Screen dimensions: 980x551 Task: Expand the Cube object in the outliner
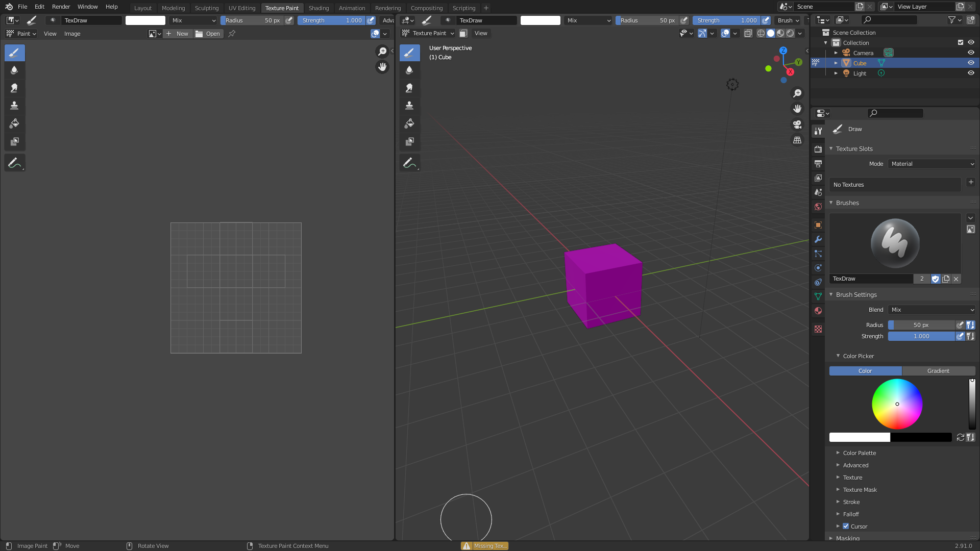click(836, 63)
